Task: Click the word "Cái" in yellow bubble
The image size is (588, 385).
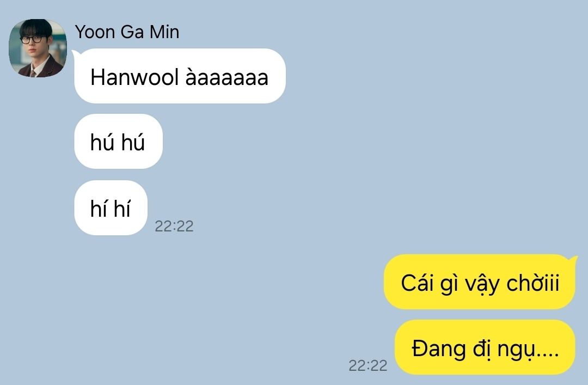Action: click(416, 282)
